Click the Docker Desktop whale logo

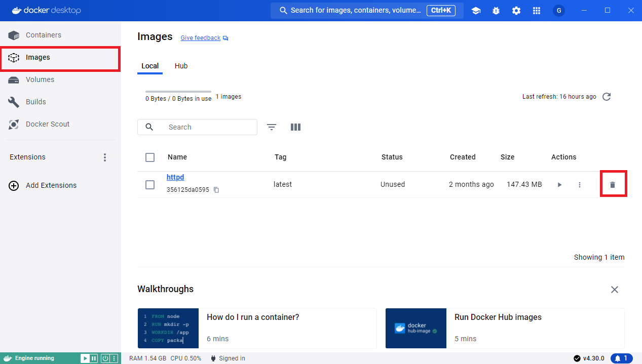16,10
